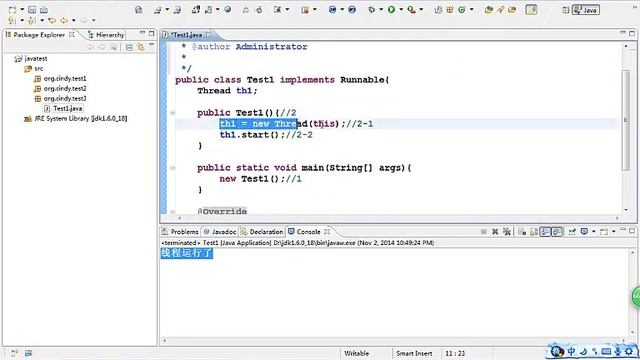Click the New Java Class icon
This screenshot has width=640, height=360.
[x=462, y=9]
